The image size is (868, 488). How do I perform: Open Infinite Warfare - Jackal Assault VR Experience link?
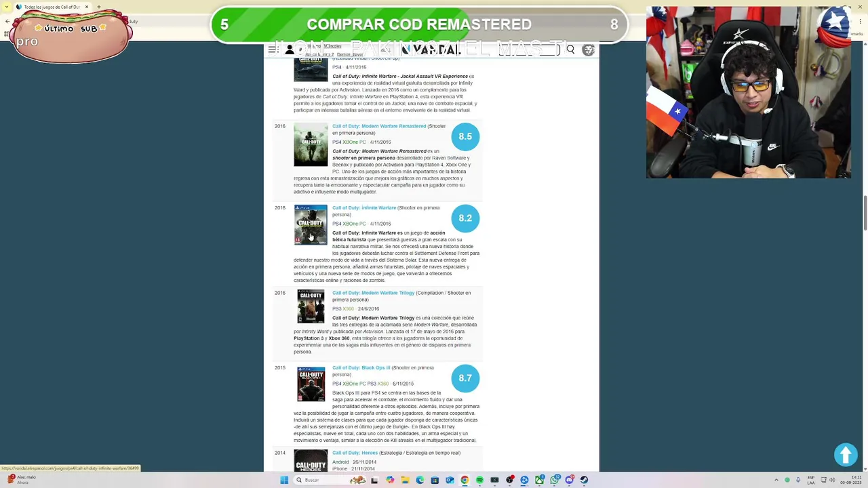click(x=400, y=77)
